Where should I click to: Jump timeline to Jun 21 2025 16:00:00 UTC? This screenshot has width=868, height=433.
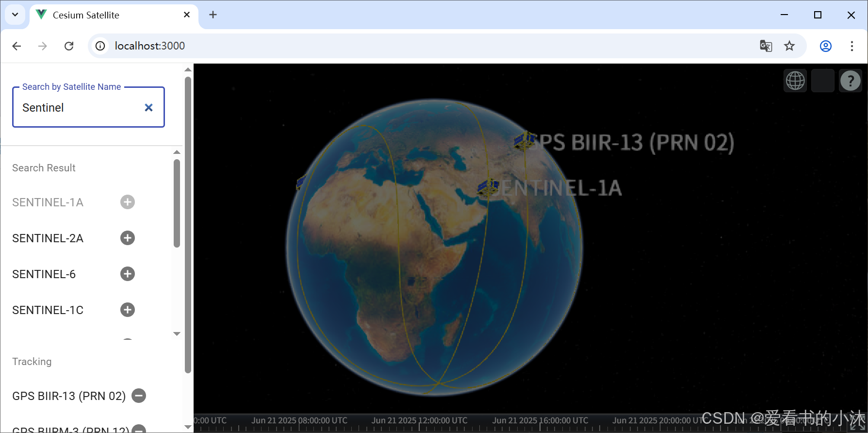coord(540,420)
